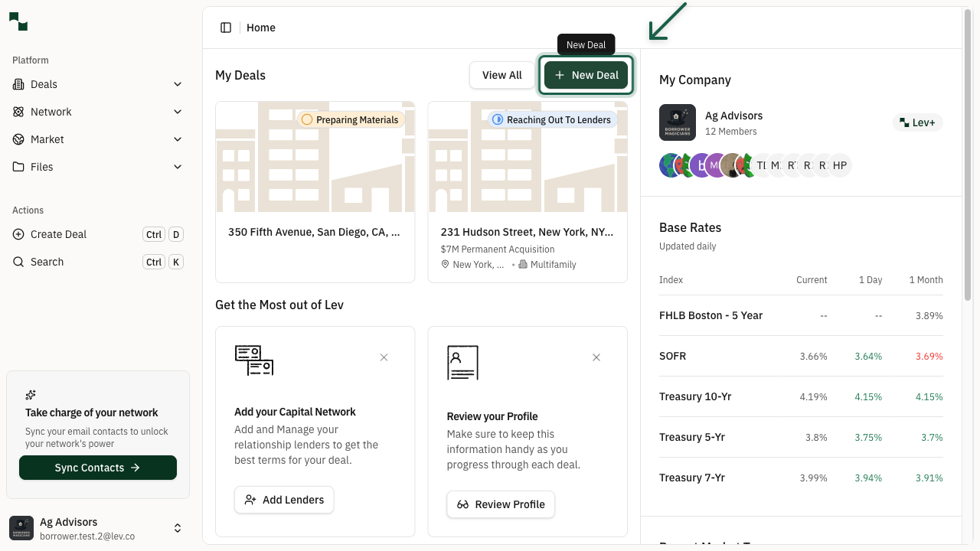Screen dimensions: 980x551
Task: Expand the Network dropdown
Action: (x=178, y=112)
